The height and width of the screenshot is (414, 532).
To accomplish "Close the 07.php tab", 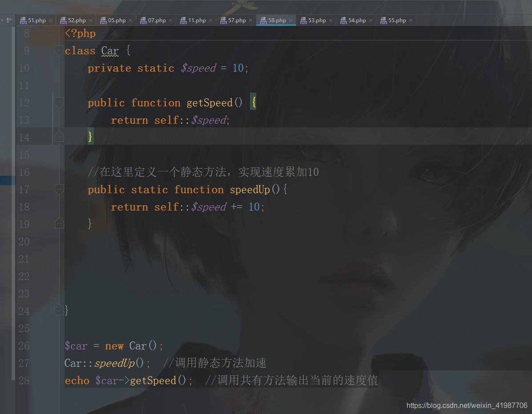I will tap(171, 20).
